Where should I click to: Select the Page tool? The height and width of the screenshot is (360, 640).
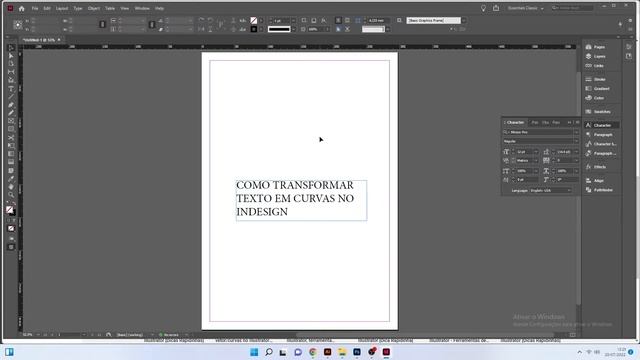11,64
